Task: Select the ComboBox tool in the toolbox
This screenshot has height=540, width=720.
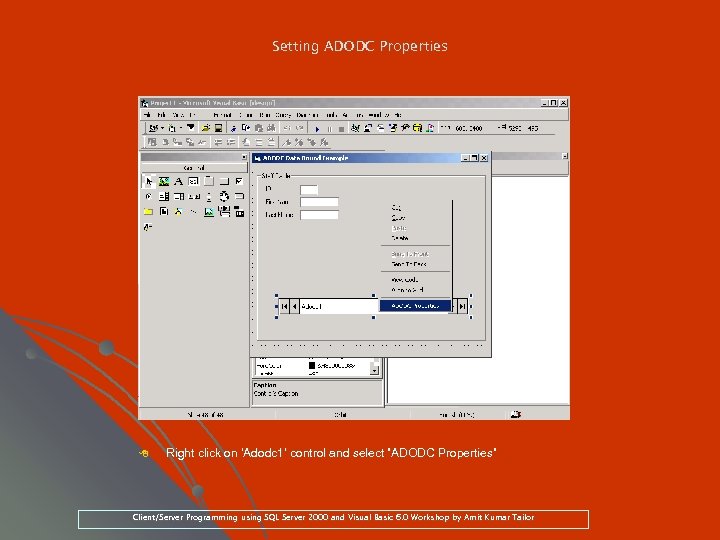Action: click(163, 197)
